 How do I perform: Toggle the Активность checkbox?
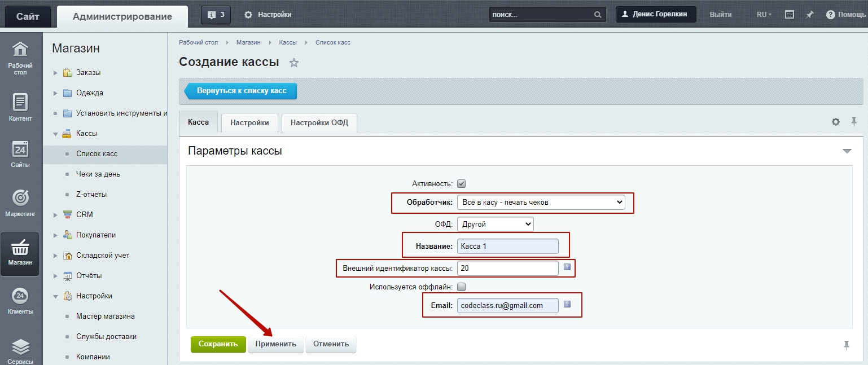461,183
